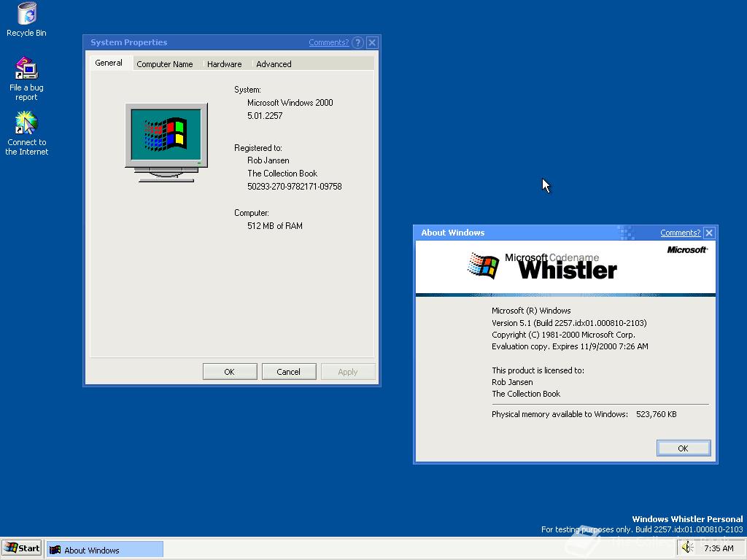Click the Whistler Windows flag logo
The image size is (747, 560).
click(x=483, y=265)
